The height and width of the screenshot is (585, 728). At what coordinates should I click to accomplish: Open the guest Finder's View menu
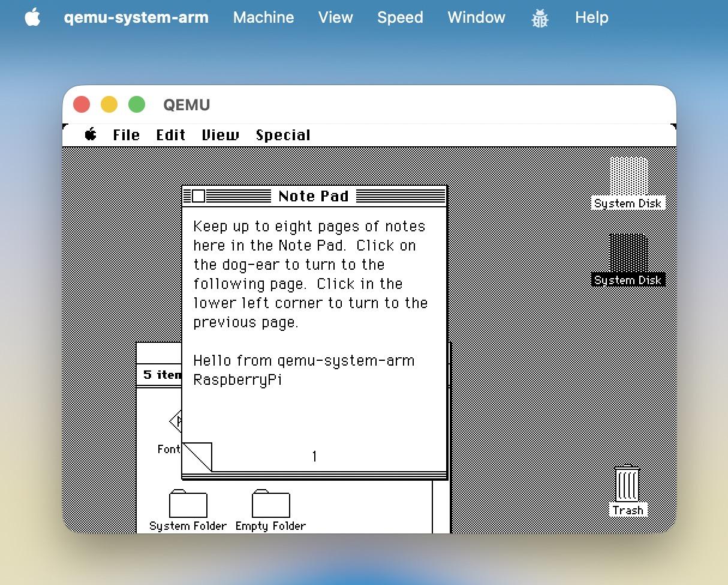[x=220, y=135]
